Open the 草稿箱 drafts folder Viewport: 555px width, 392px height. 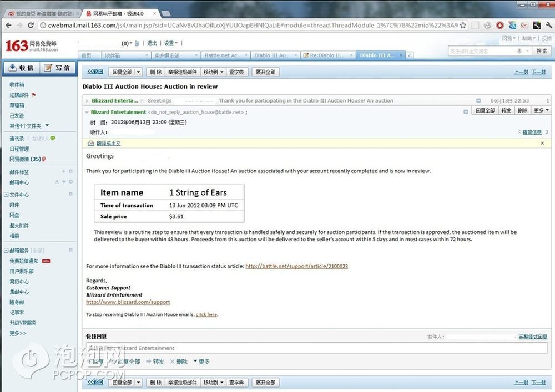click(17, 105)
